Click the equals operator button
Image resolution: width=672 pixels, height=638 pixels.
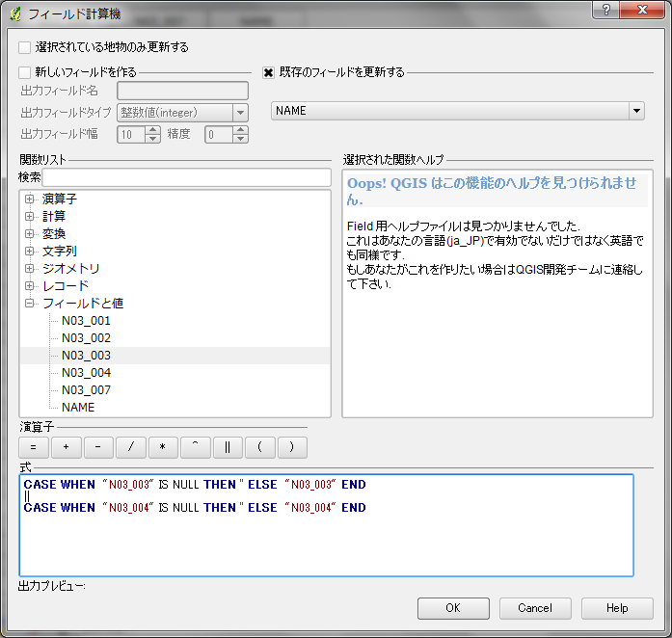point(33,447)
